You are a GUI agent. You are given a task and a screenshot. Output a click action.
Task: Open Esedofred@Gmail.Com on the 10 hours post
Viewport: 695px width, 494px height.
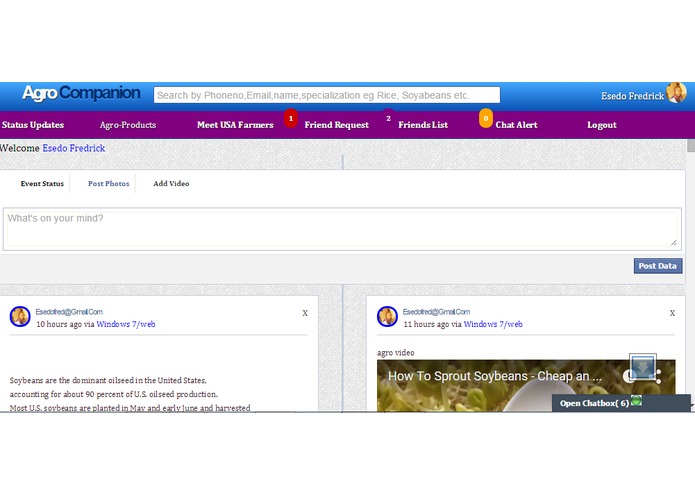click(69, 312)
